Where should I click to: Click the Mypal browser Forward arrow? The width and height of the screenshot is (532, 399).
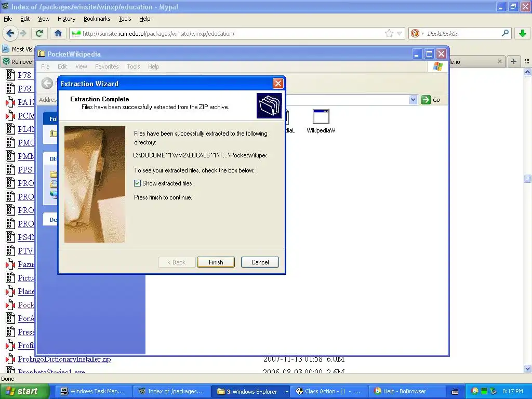[23, 33]
